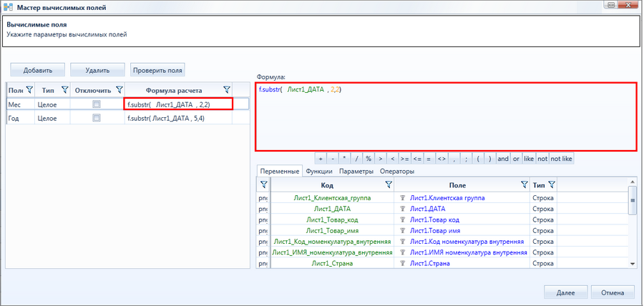The width and height of the screenshot is (644, 306).
Task: Insert percent operator
Action: pyautogui.click(x=369, y=159)
